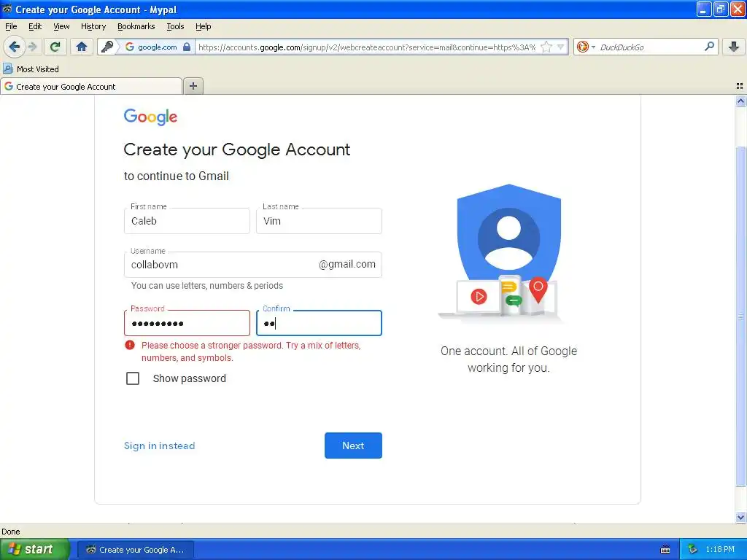Click the 1:18 PM clock
Screen dimensions: 747x560
coord(720,550)
